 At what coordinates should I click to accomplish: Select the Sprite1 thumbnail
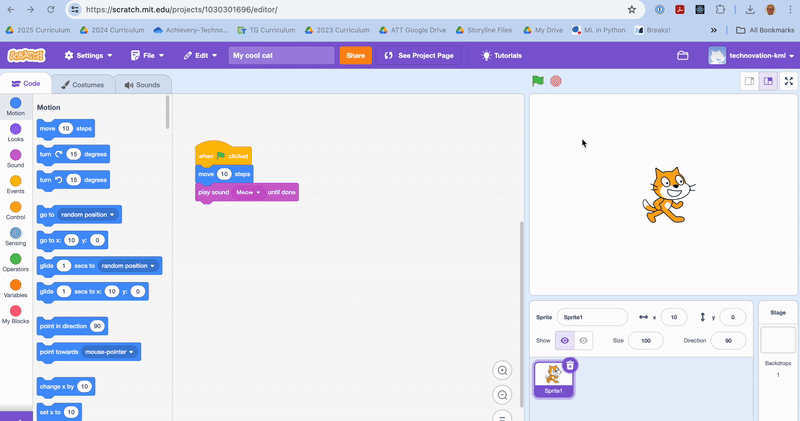click(x=554, y=379)
